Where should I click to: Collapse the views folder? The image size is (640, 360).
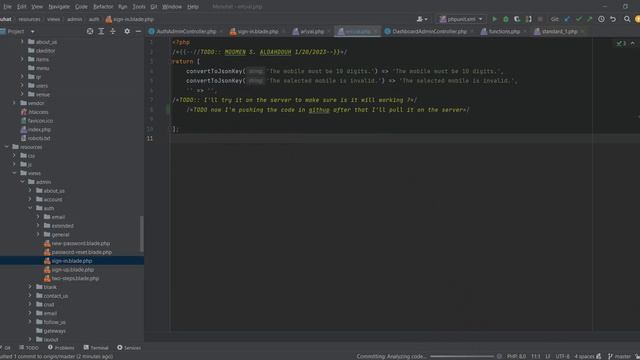click(x=14, y=173)
